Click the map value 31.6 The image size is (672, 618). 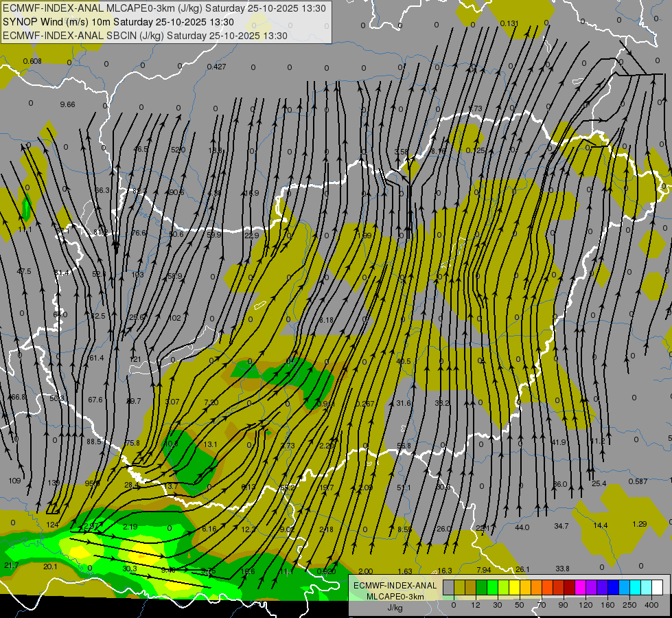click(x=404, y=403)
